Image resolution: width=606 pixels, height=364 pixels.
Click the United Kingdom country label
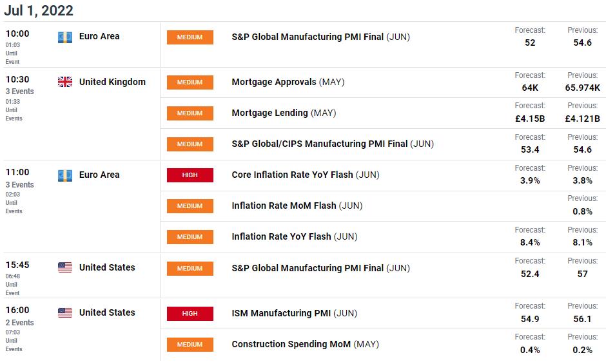[x=112, y=82]
